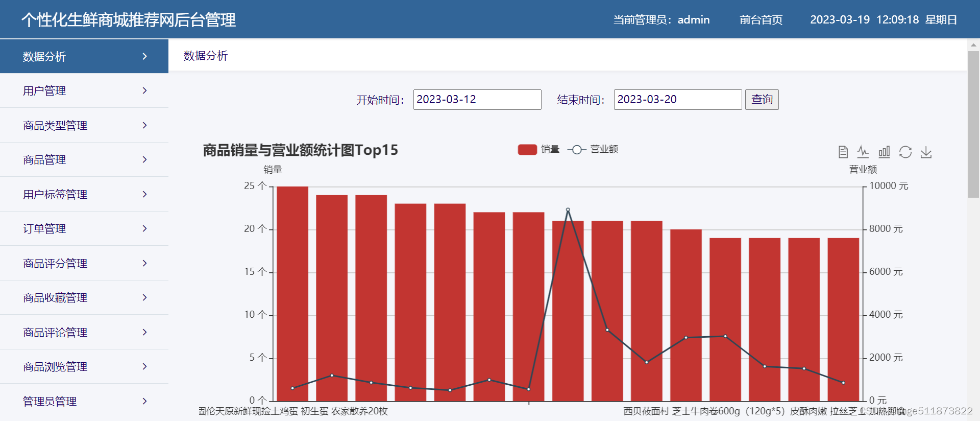Expand chevron beside 商品浏览管理
Viewport: 980px width, 421px height.
point(145,366)
